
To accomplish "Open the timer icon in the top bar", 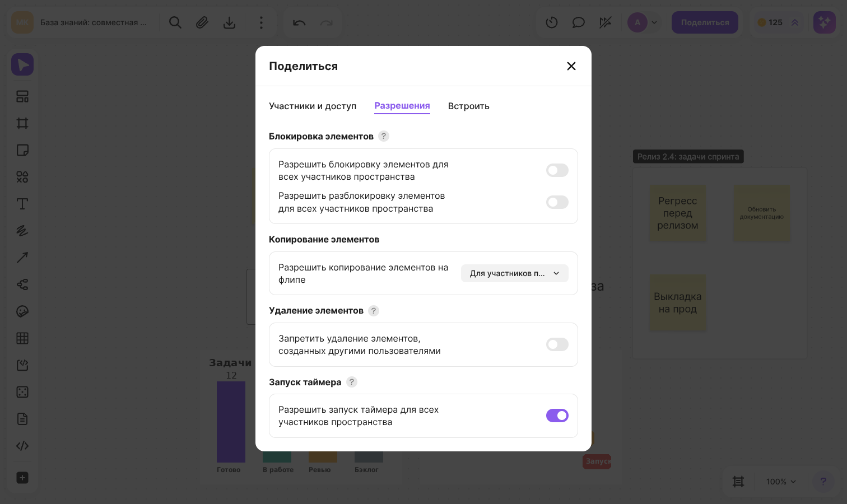I will point(552,22).
